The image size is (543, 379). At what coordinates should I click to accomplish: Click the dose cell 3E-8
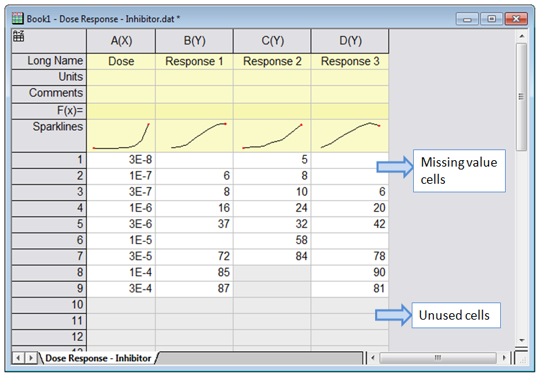(x=121, y=160)
